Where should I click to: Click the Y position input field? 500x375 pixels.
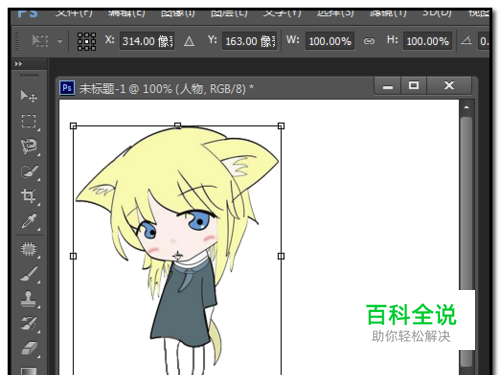[249, 41]
